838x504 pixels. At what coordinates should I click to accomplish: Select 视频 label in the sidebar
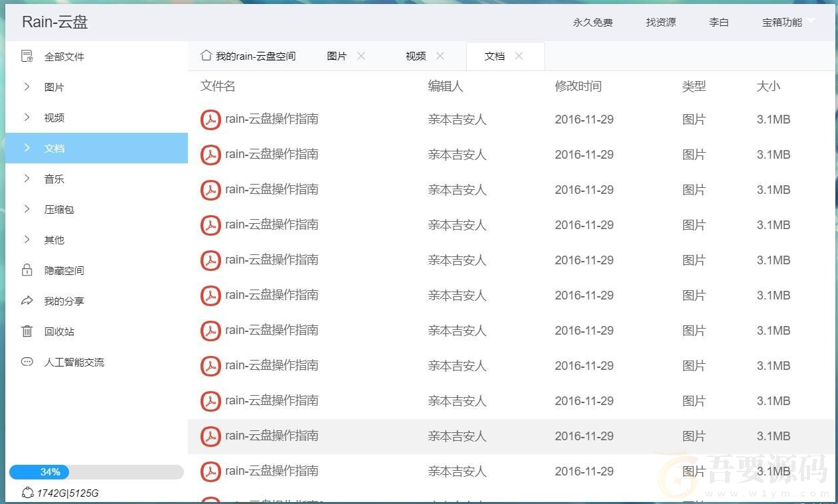coord(54,118)
